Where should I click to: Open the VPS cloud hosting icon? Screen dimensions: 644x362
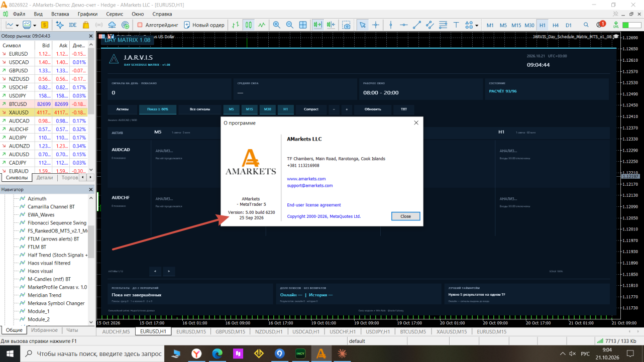click(112, 25)
